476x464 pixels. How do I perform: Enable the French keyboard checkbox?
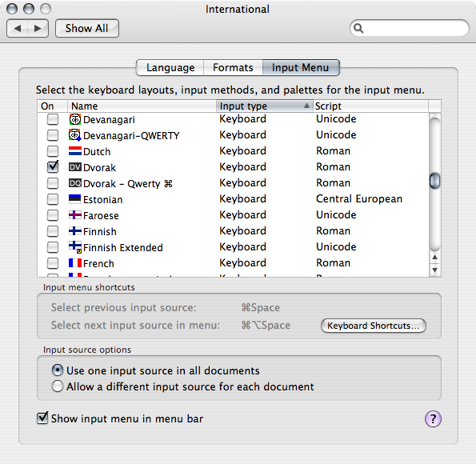pos(53,263)
